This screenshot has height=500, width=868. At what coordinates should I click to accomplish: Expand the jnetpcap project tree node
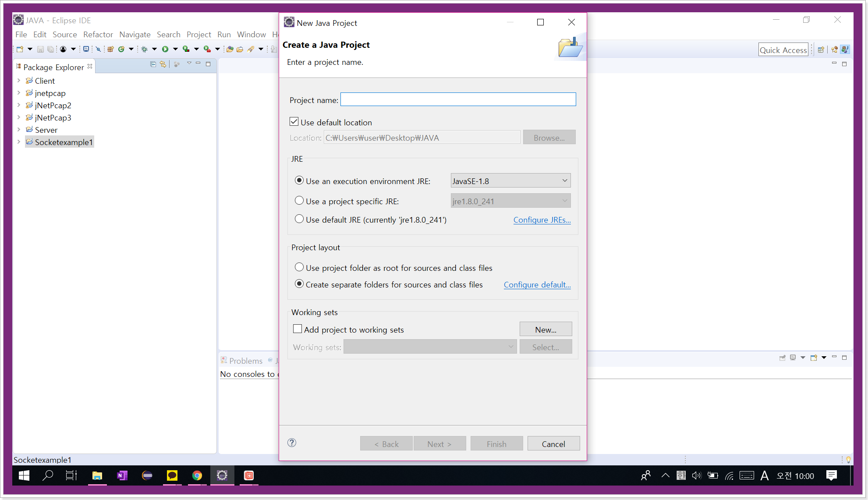(19, 93)
